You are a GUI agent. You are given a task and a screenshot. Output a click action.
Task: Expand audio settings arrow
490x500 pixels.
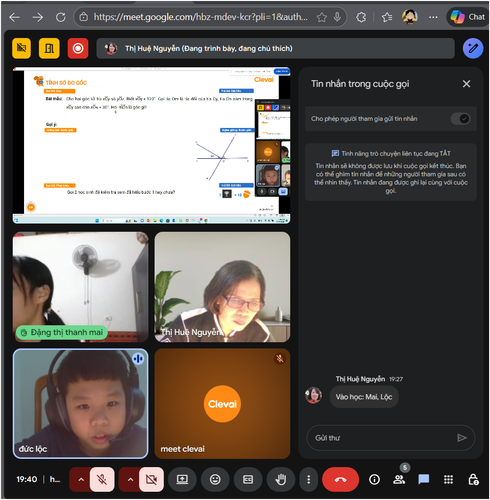pos(81,479)
